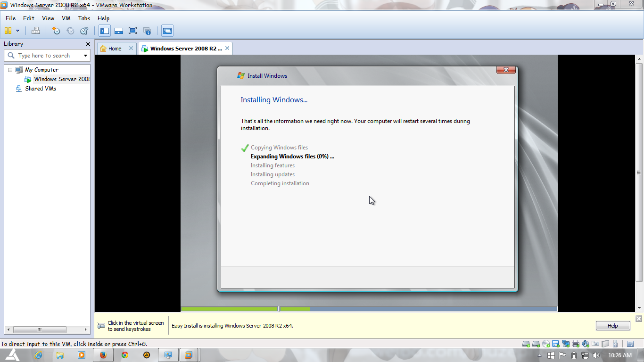Click the setup progress bar at bottom
The image size is (644, 362).
369,309
